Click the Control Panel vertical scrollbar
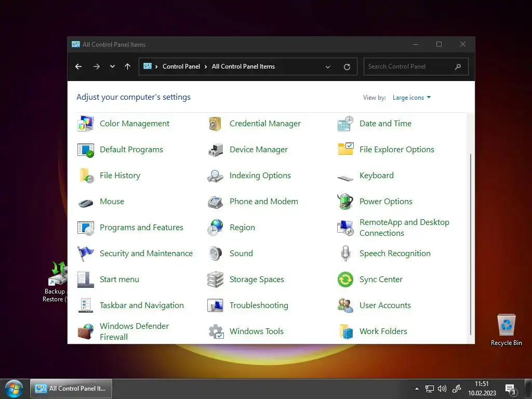532x399 pixels. pos(471,244)
